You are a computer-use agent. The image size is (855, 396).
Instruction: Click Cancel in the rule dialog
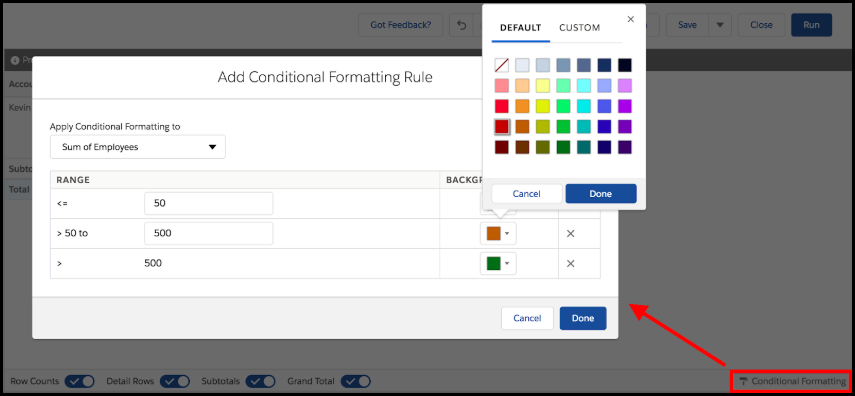(527, 318)
